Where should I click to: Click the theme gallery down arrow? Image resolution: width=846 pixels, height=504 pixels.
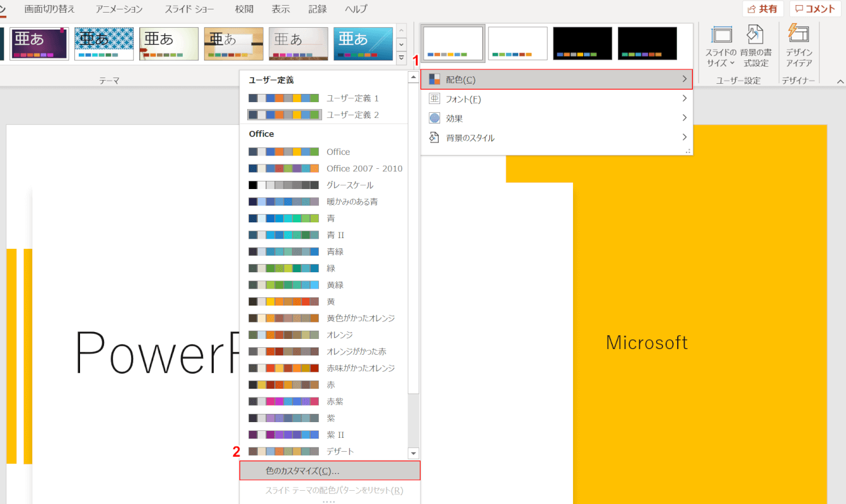click(x=402, y=45)
